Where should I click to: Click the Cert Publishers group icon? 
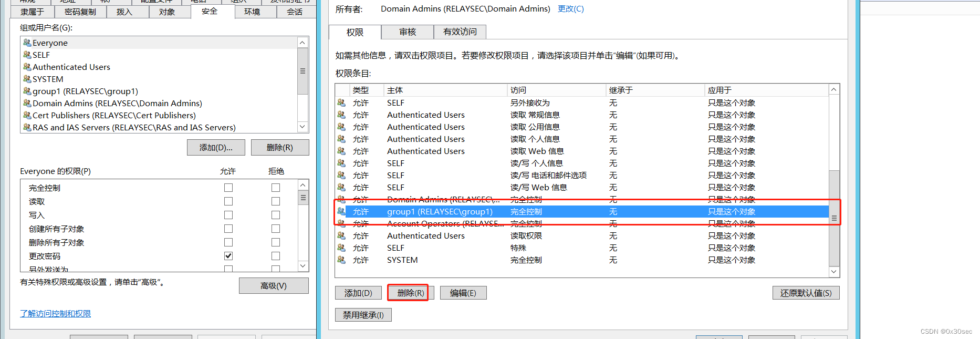click(x=27, y=115)
